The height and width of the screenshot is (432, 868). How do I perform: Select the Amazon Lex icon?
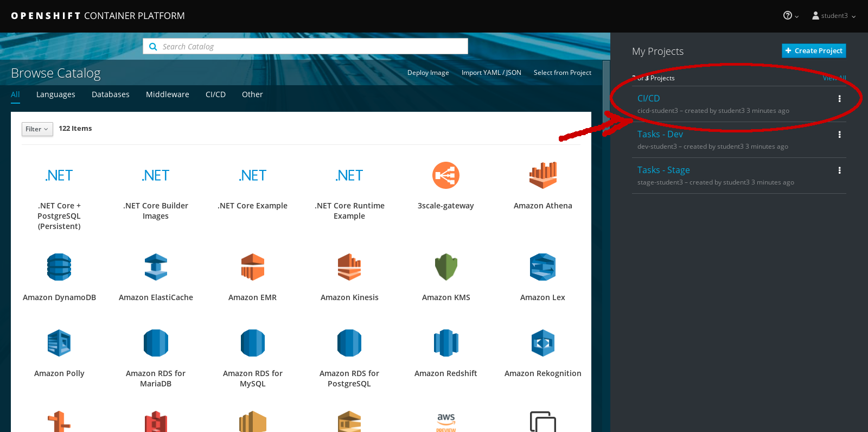tap(543, 267)
